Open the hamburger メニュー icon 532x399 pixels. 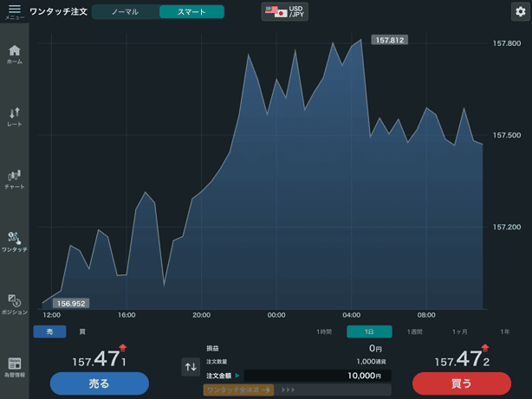[14, 10]
